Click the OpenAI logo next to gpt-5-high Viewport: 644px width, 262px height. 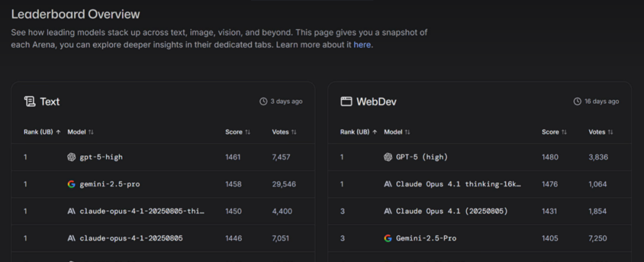pos(72,157)
